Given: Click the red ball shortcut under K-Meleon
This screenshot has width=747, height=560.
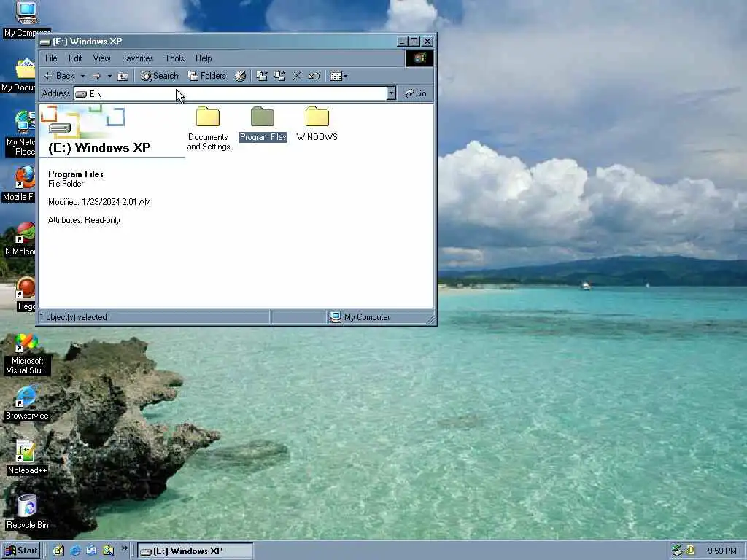Looking at the screenshot, I should point(25,294).
